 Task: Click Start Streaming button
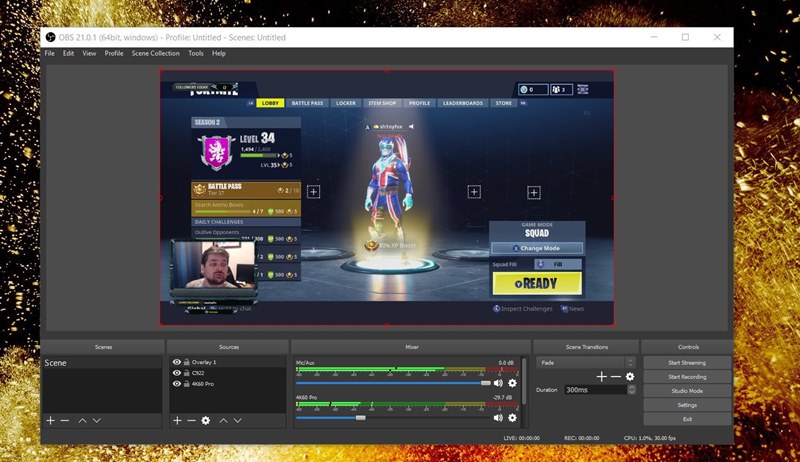(x=687, y=362)
